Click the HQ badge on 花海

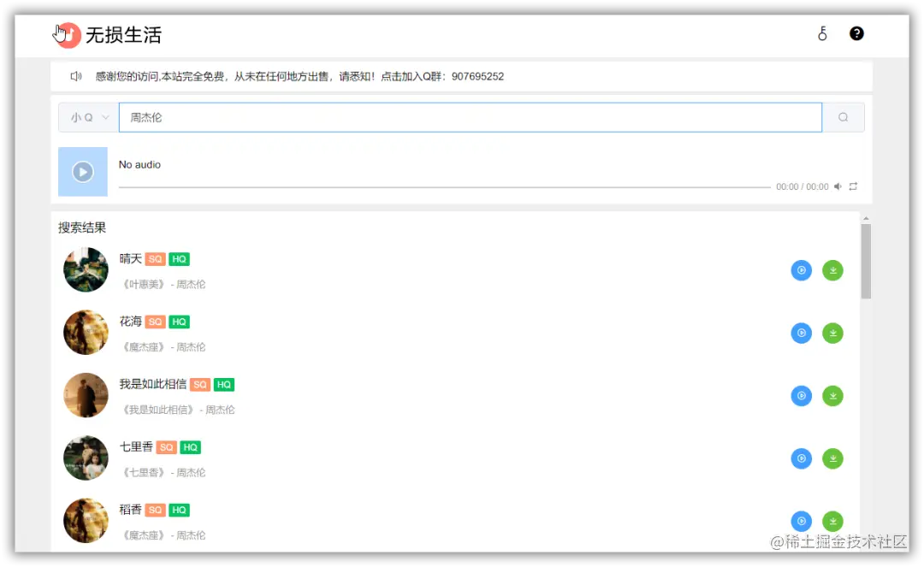(x=179, y=322)
